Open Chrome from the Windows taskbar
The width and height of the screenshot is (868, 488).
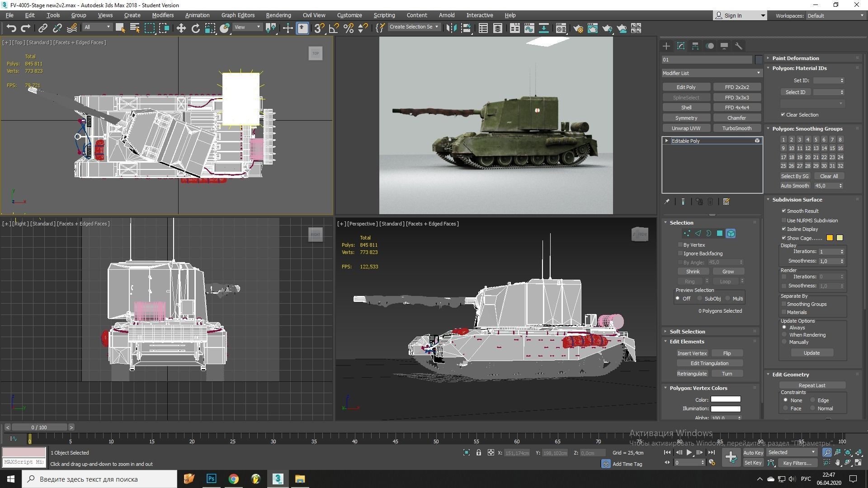click(233, 479)
